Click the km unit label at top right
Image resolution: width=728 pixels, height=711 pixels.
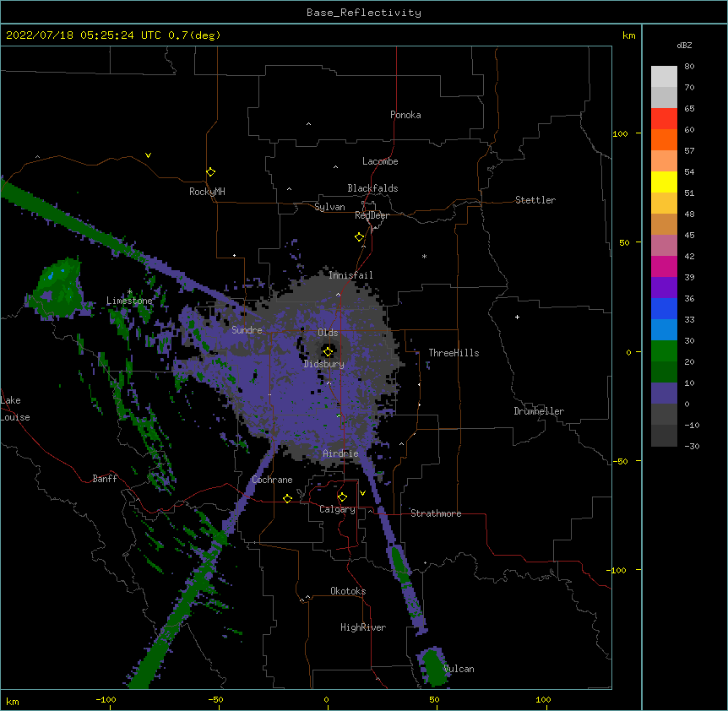tap(628, 35)
